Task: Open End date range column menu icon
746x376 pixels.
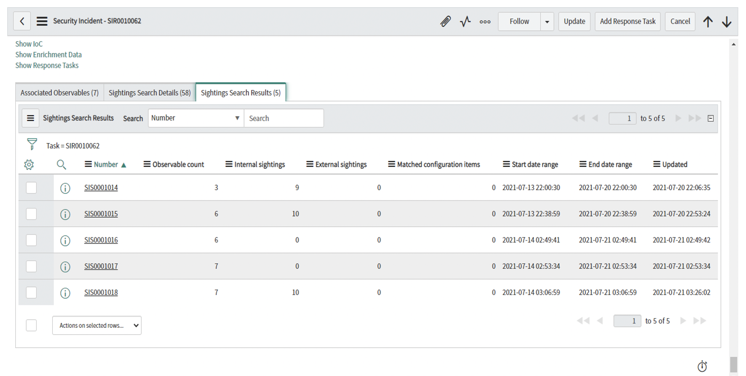Action: coord(583,164)
